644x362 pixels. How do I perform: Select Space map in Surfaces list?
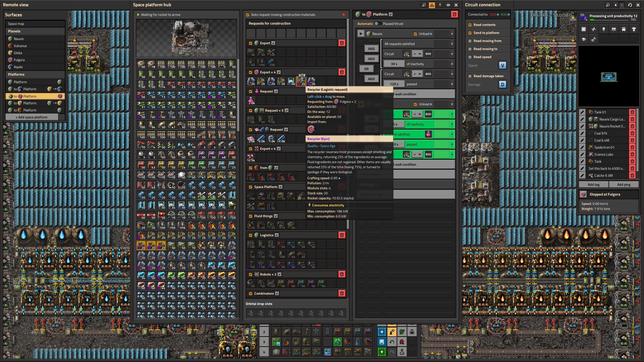(35, 24)
